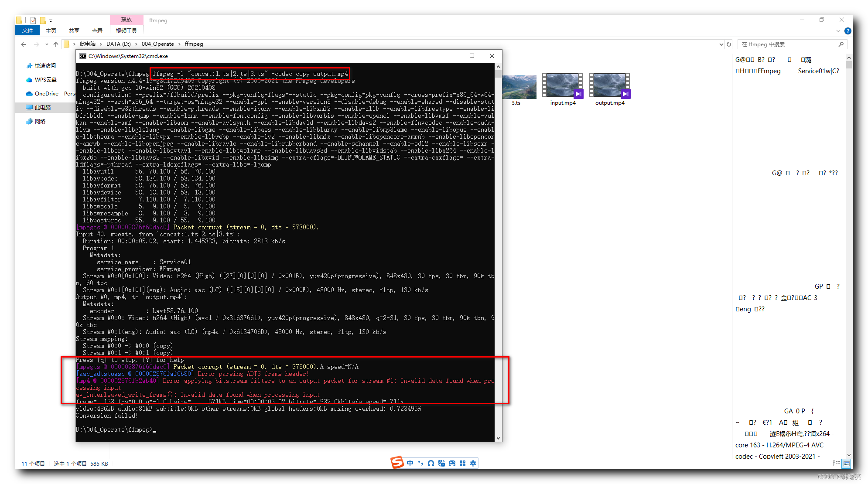Refresh the ffmpeg folder view
This screenshot has height=484, width=868.
pos(728,44)
